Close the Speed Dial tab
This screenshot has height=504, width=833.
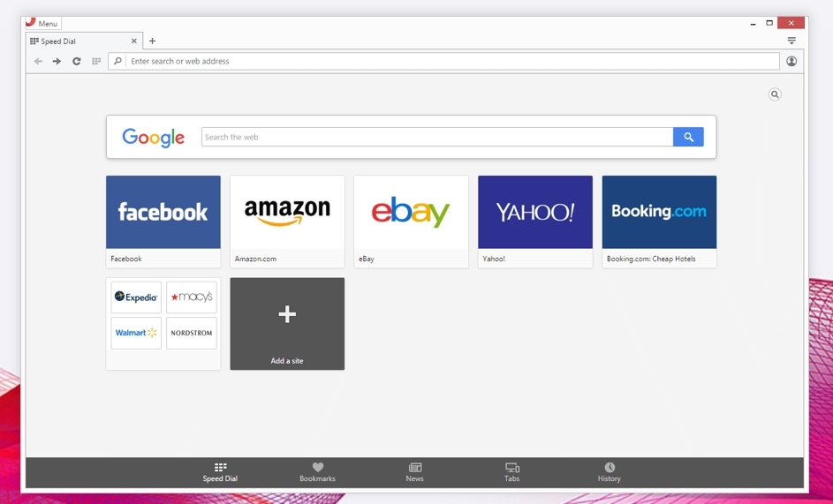click(134, 41)
